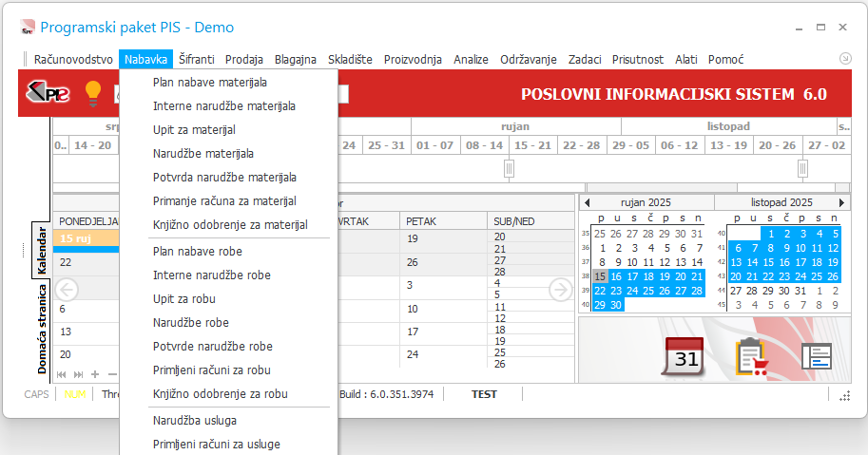Image resolution: width=868 pixels, height=455 pixels.
Task: Click the right timeline range handle under week 20 - 26
Action: (802, 168)
